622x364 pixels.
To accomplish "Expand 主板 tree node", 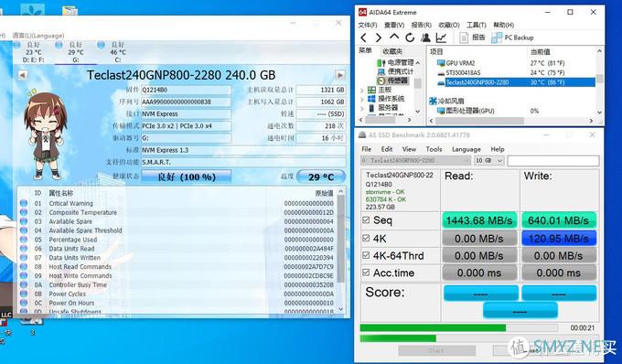I will pos(362,90).
